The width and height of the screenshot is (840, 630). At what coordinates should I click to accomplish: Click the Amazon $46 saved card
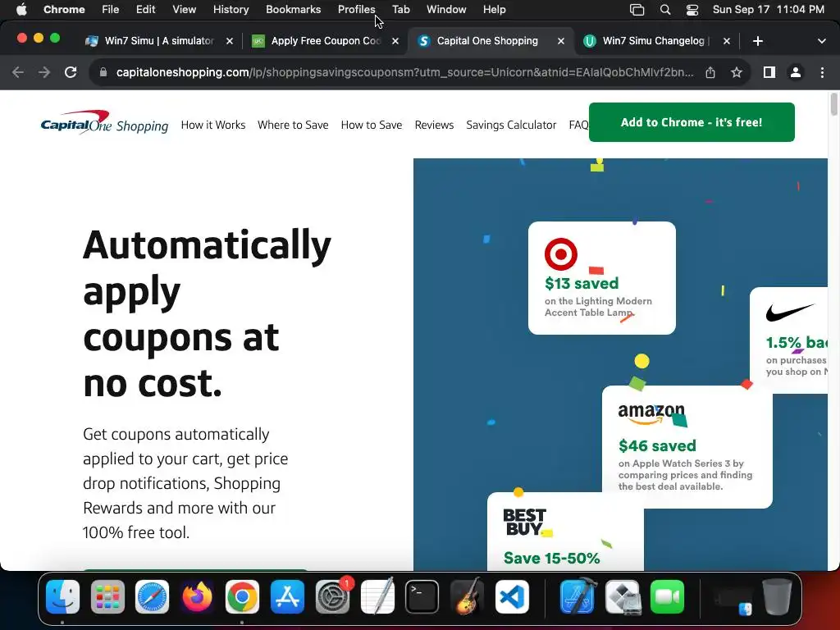(x=687, y=447)
